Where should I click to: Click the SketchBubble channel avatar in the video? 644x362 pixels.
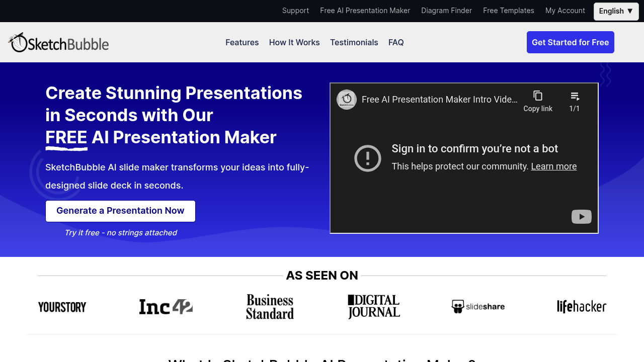(x=346, y=100)
